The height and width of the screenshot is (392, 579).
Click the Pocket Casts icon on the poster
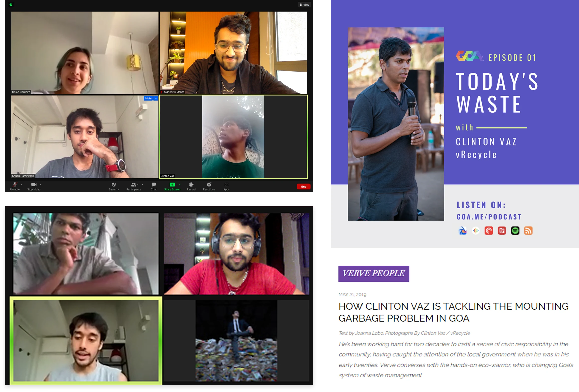pyautogui.click(x=489, y=231)
